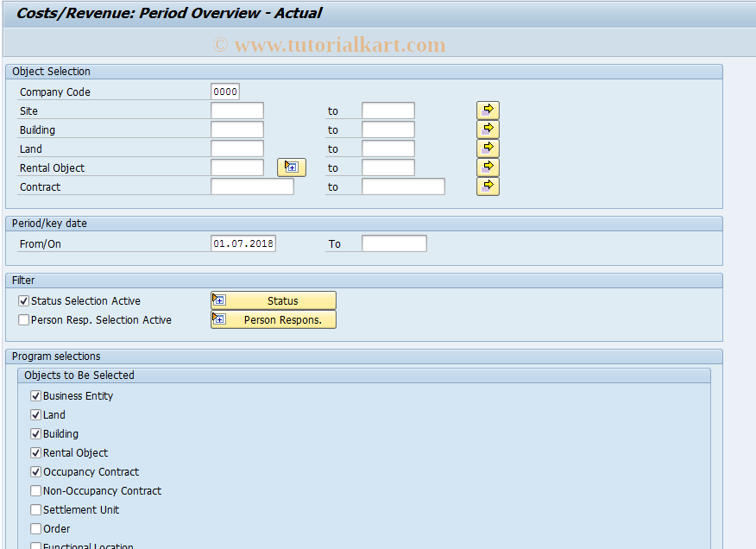This screenshot has width=756, height=549.
Task: Select the From/On date field
Action: tap(243, 243)
